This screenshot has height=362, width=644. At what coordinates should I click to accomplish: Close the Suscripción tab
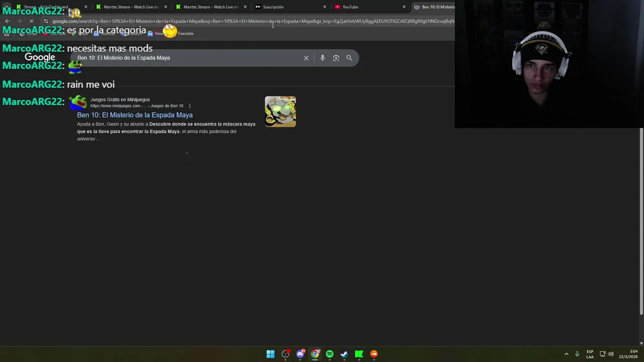pos(325,7)
